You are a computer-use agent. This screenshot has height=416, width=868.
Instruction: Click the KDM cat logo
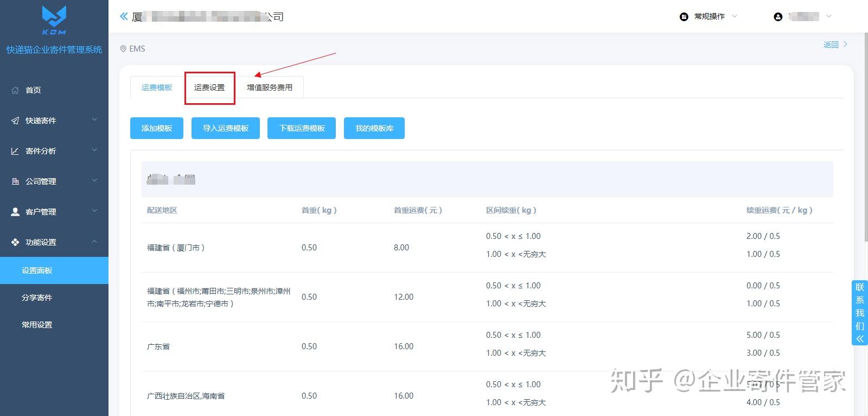pyautogui.click(x=54, y=20)
